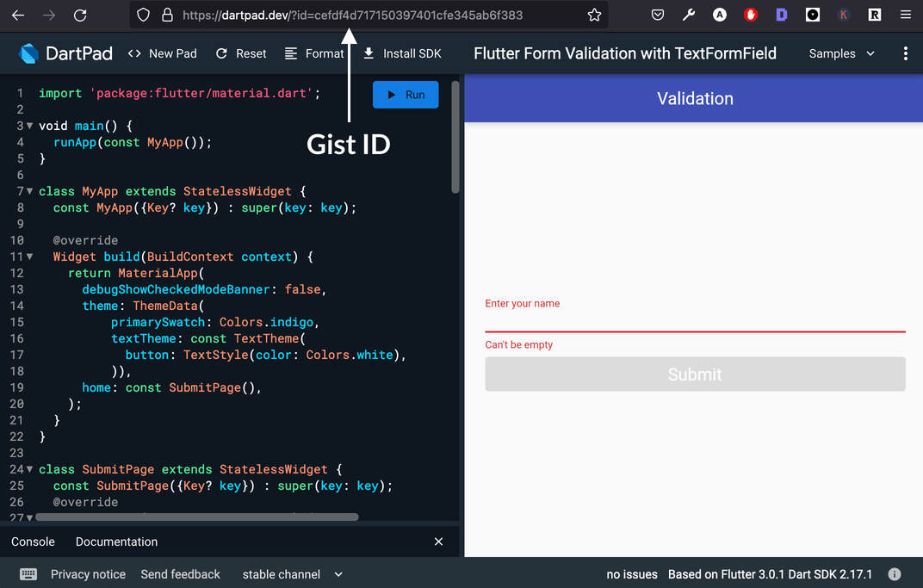923x588 pixels.
Task: Reload the page with refresh icon
Action: 80,15
